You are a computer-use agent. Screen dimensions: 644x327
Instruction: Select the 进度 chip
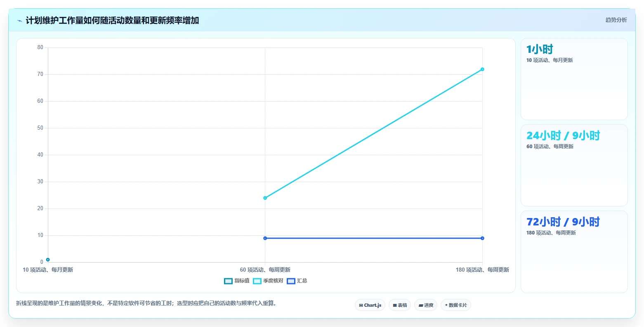426,305
